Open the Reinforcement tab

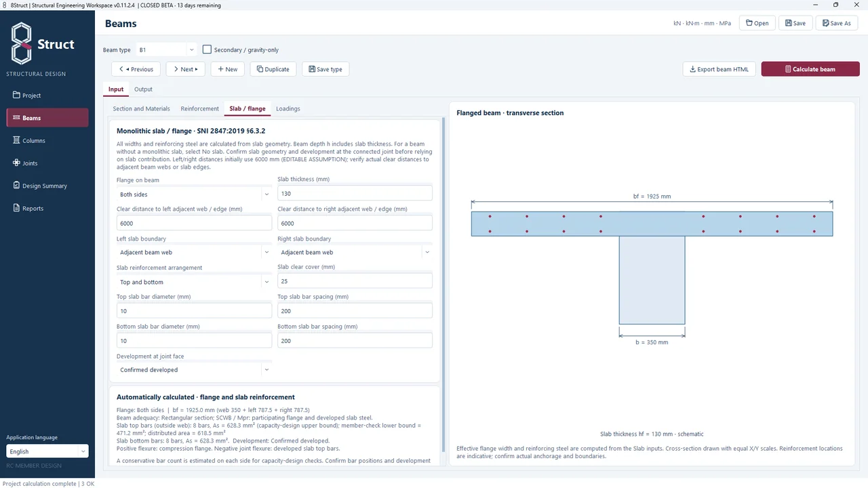pos(200,108)
